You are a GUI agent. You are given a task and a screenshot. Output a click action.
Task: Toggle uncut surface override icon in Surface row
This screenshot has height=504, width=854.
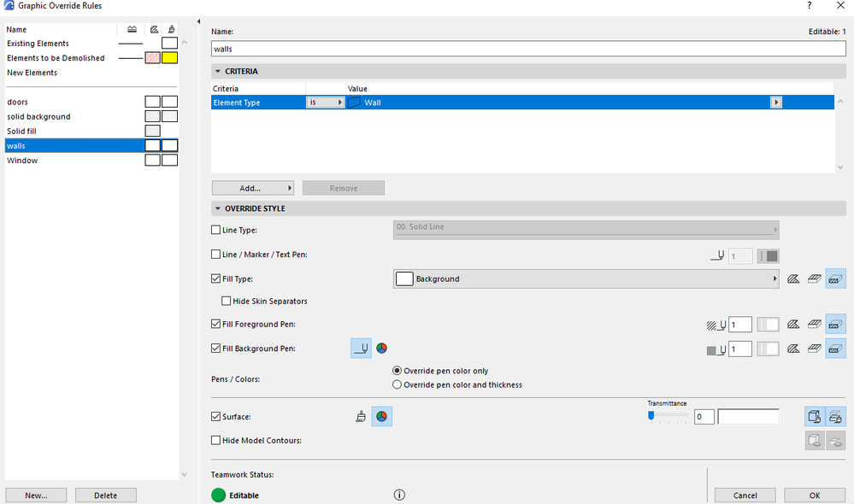[x=815, y=417]
